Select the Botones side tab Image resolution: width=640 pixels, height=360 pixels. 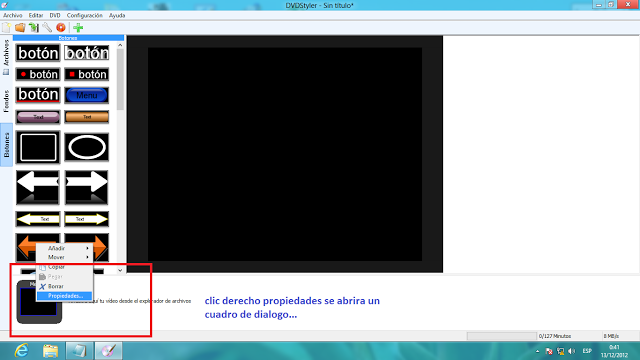click(x=6, y=145)
